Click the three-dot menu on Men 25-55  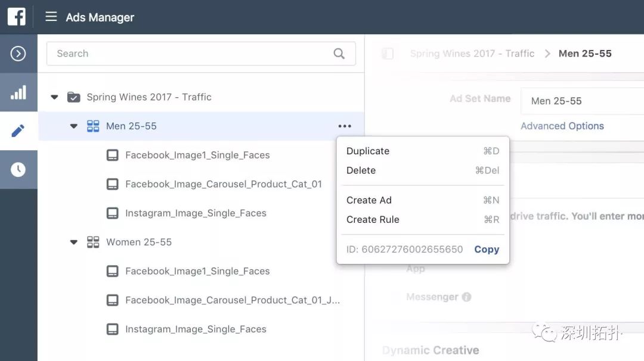(345, 126)
